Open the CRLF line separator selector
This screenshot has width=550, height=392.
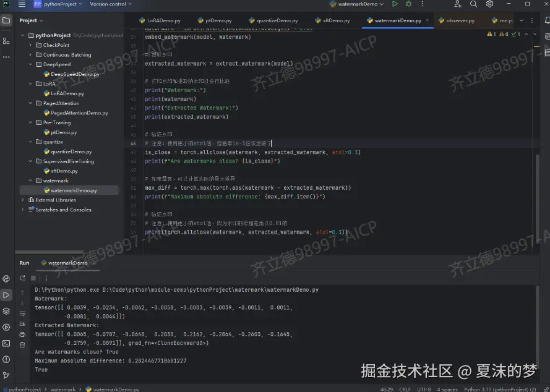[x=405, y=389]
